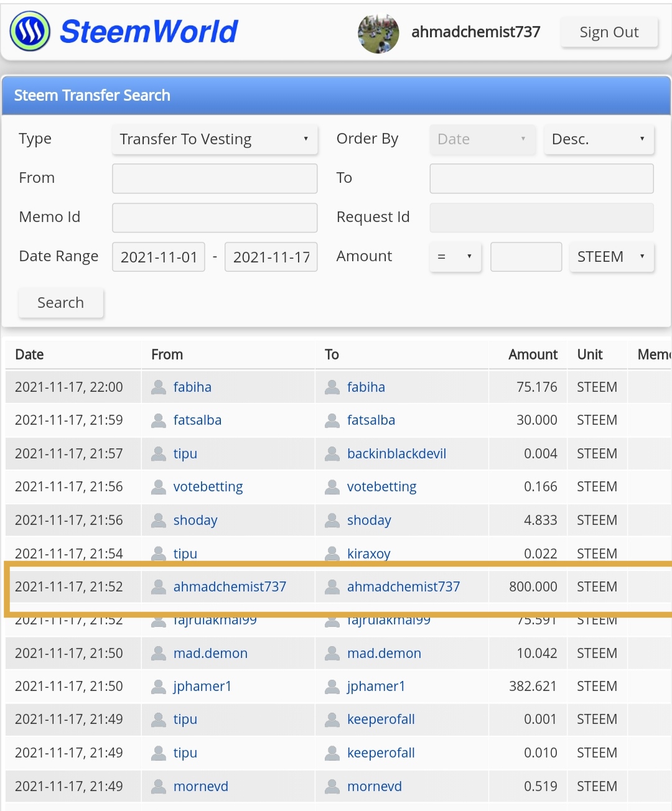Click the From column header

click(167, 355)
